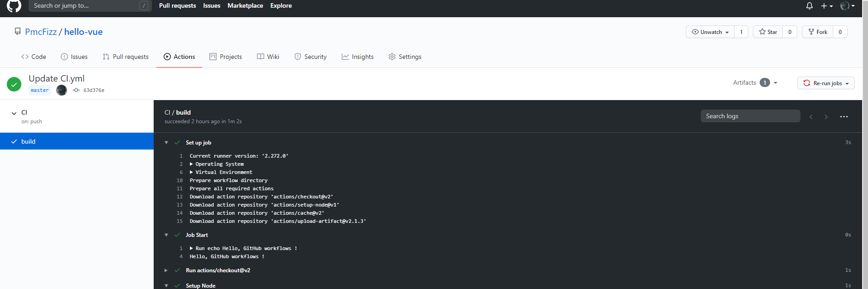Click log line downloading 'actions/upload-artifact@v2.1.3'
This screenshot has width=868, height=289.
(278, 221)
